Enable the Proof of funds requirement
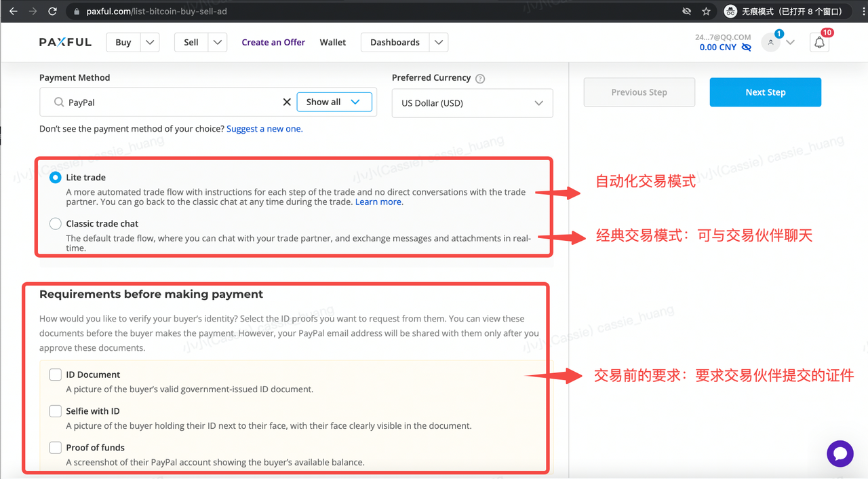The height and width of the screenshot is (479, 868). tap(56, 448)
